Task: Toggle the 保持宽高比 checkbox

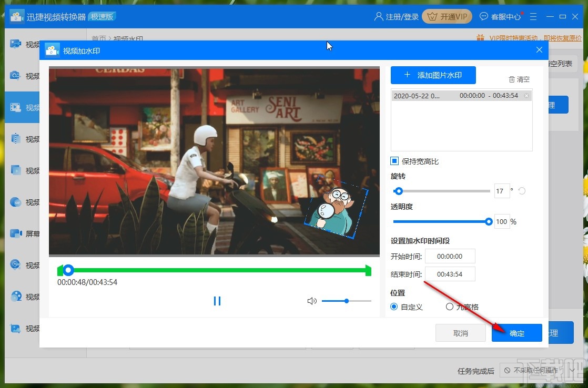Action: (x=394, y=161)
